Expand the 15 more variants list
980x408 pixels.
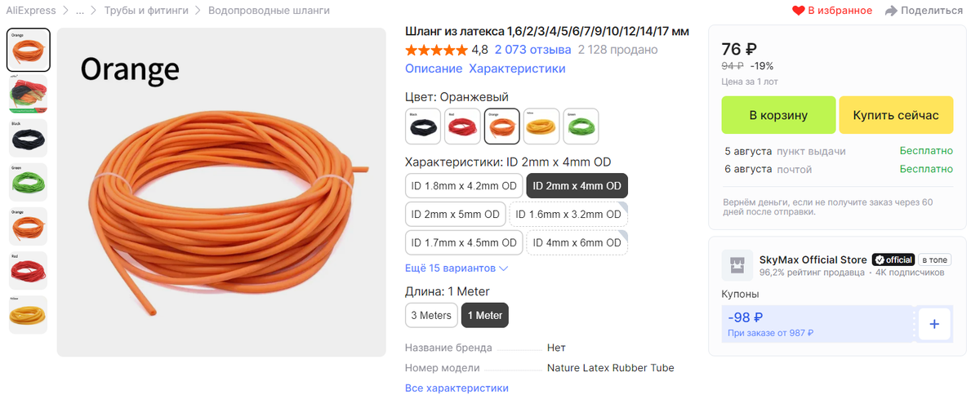[457, 268]
